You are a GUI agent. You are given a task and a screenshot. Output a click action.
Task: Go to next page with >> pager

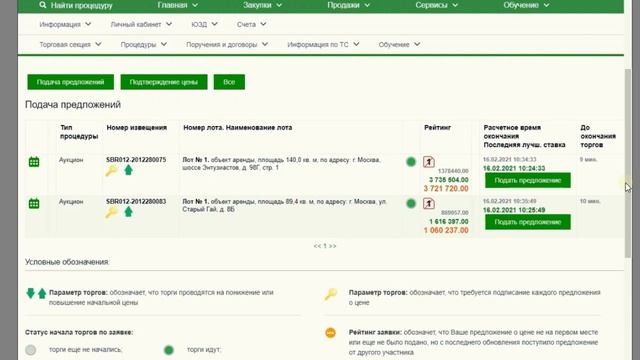[333, 246]
